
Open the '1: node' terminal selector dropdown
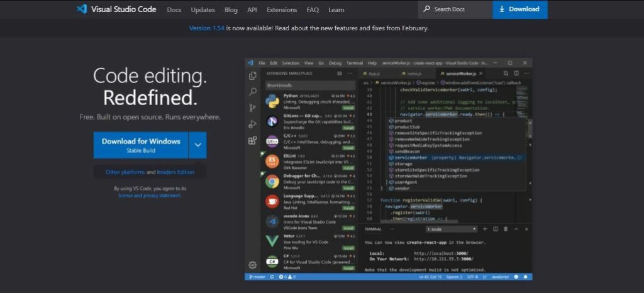pos(452,229)
